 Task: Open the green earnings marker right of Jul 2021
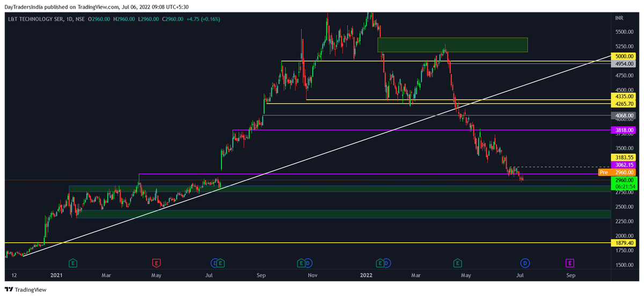[221, 263]
